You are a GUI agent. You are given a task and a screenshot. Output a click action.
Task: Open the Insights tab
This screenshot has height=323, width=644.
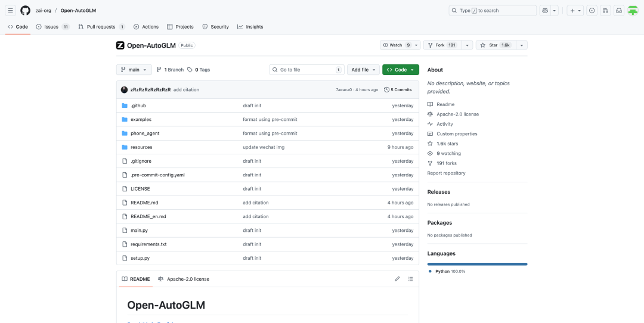click(250, 27)
